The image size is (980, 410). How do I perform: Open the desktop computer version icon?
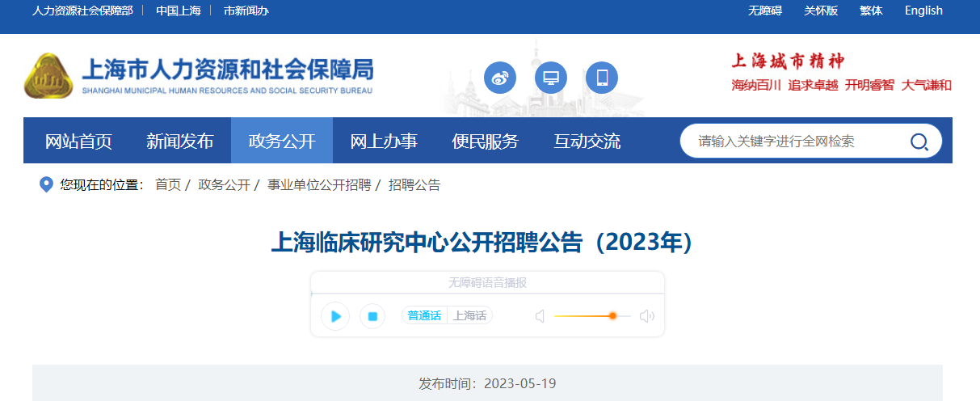tap(551, 78)
